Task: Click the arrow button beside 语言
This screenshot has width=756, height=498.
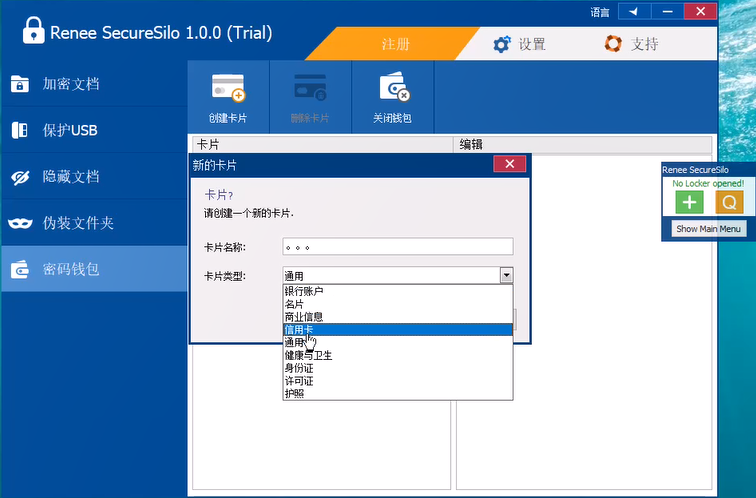Action: (x=634, y=11)
